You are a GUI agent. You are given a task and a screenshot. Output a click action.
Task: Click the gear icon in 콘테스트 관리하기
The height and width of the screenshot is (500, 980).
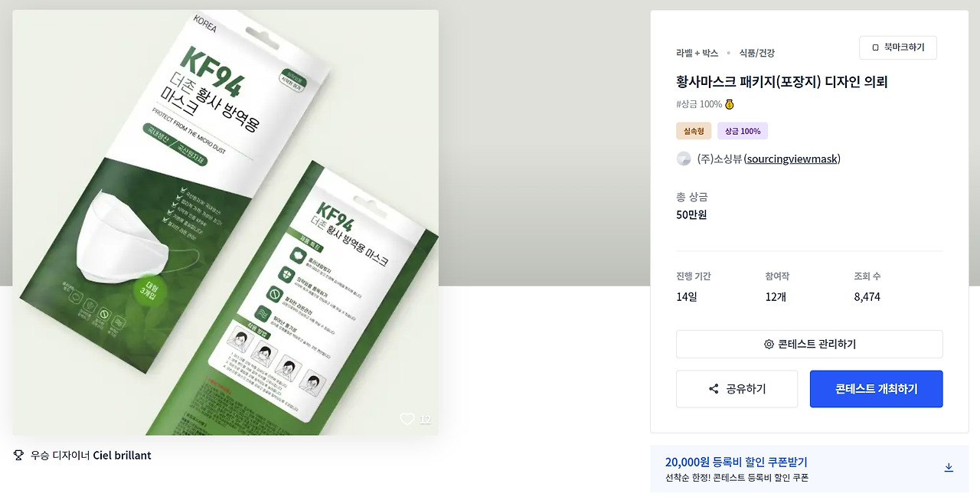coord(769,345)
